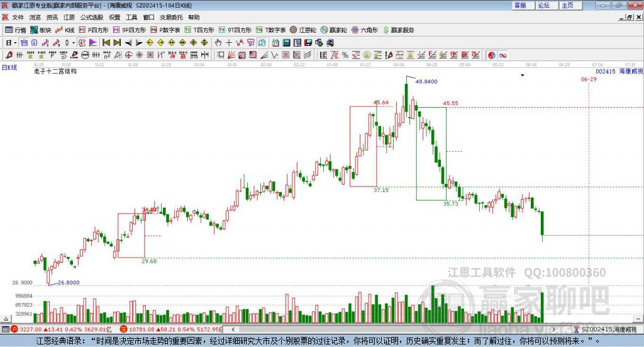Move chart right with black arrow
644x347 pixels.
(139, 43)
